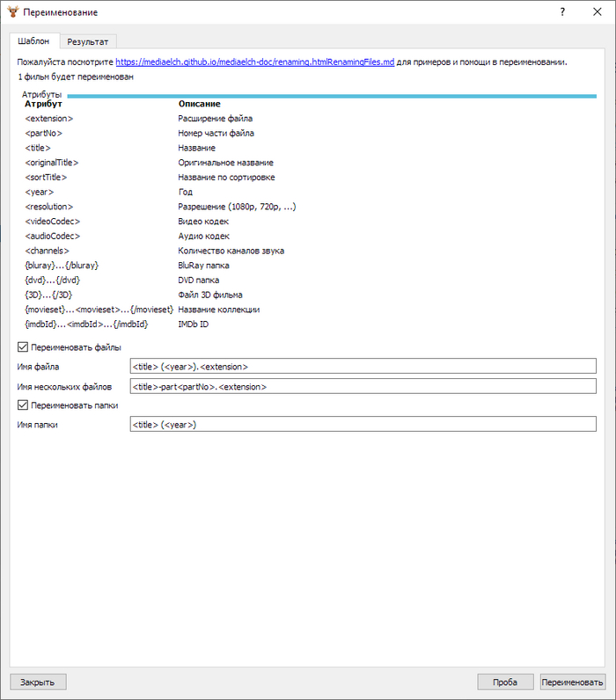Click the Файл 3D фильма description

click(210, 295)
